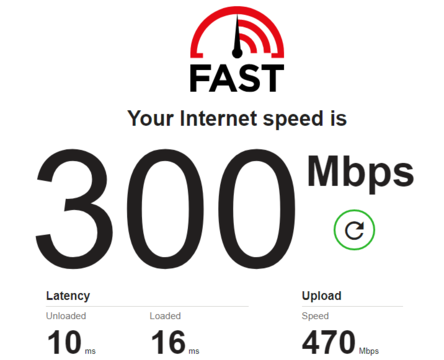
Task: Select the 300 download speed number
Action: pyautogui.click(x=165, y=209)
